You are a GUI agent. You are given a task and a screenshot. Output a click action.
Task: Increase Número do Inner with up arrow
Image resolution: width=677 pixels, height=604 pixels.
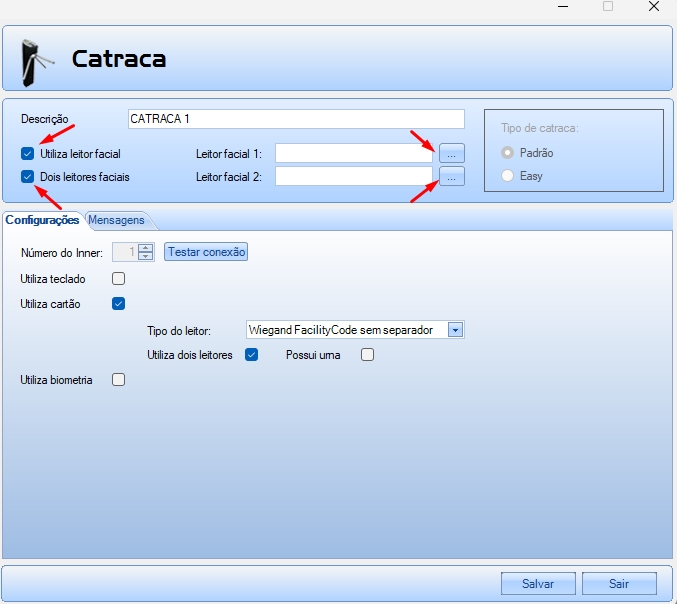point(146,248)
